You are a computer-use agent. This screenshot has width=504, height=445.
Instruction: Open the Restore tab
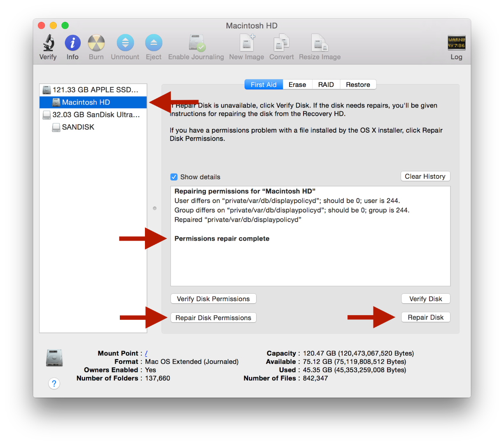pyautogui.click(x=358, y=84)
